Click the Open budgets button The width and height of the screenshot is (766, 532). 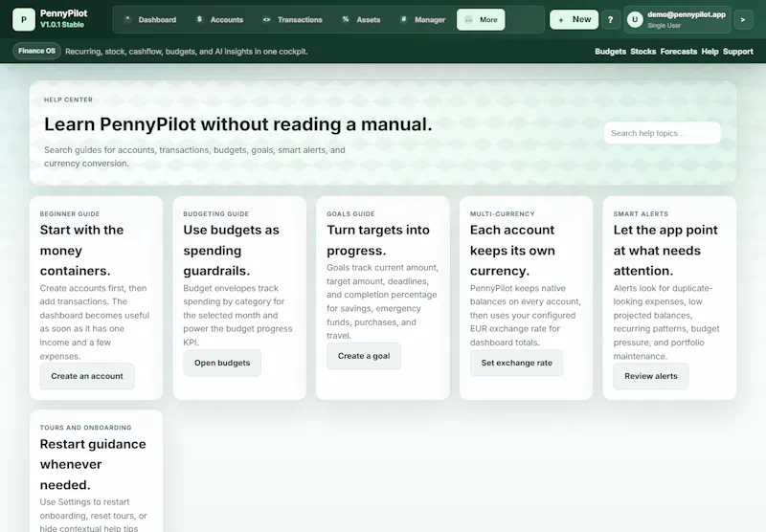222,363
